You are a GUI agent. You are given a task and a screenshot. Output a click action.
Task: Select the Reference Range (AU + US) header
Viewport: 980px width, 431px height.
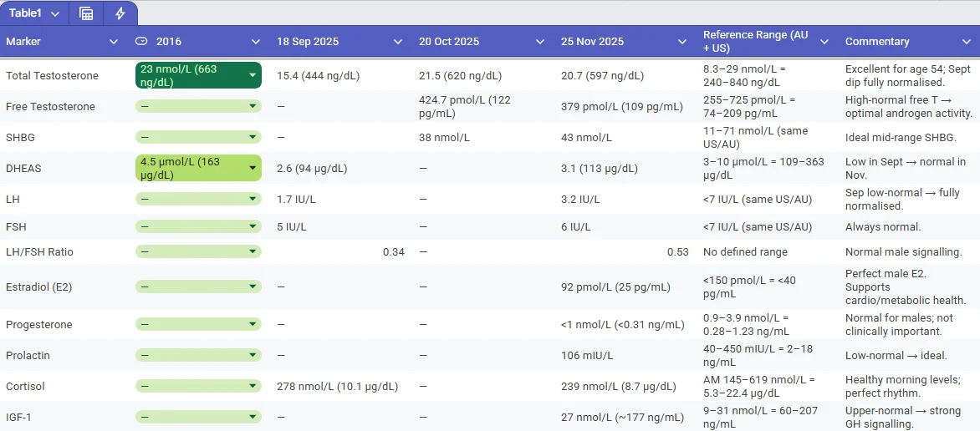(758, 42)
